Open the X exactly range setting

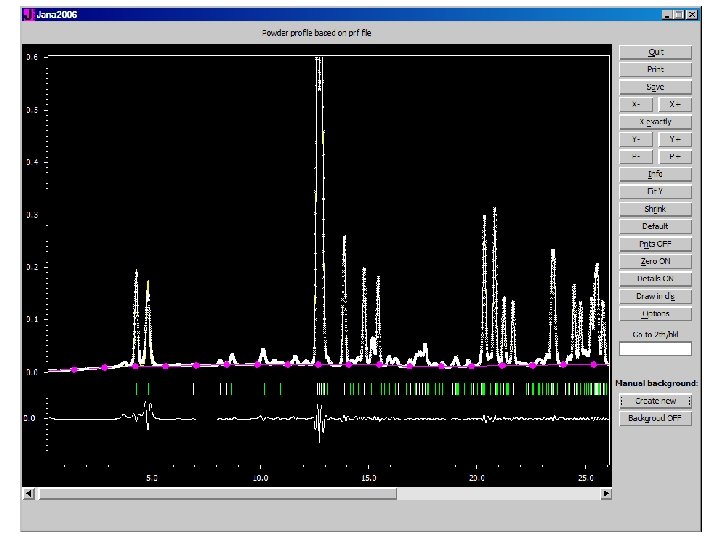(655, 122)
